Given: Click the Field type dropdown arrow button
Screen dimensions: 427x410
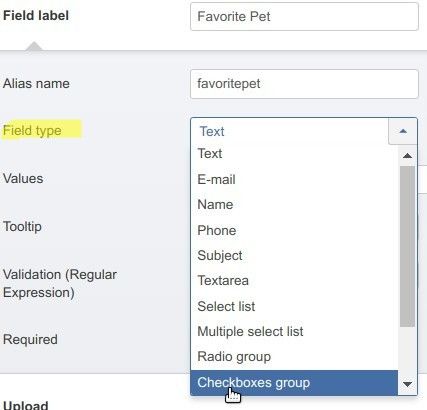Looking at the screenshot, I should [403, 131].
